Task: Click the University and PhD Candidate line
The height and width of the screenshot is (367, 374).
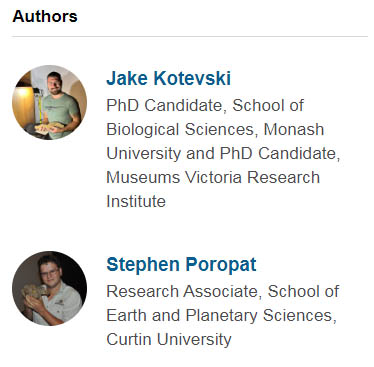Action: click(223, 154)
